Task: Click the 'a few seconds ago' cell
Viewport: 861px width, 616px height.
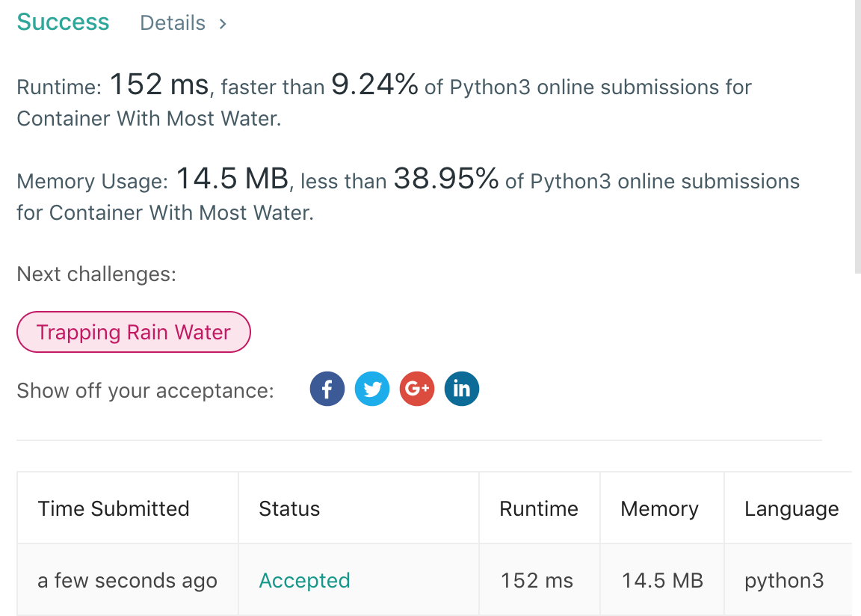Action: click(128, 580)
